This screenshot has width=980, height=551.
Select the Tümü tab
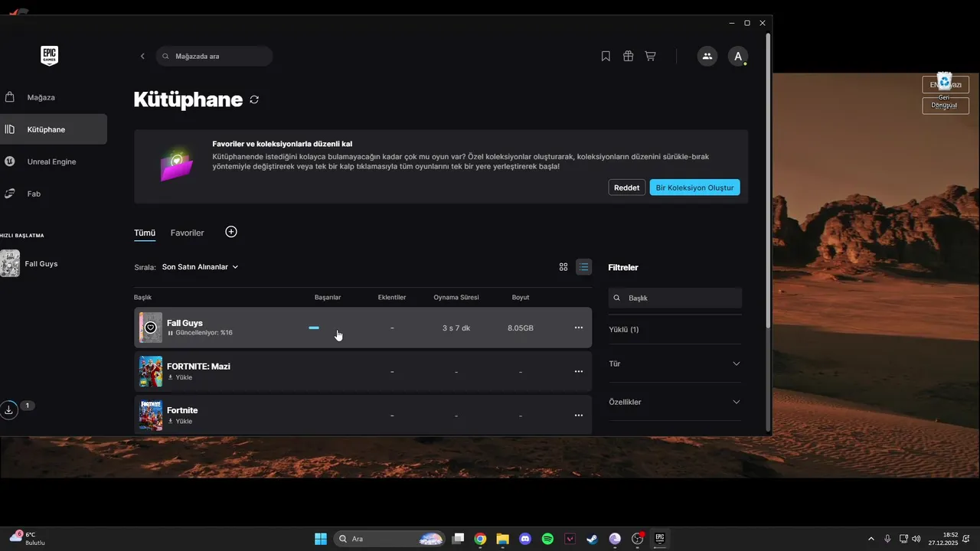coord(145,233)
